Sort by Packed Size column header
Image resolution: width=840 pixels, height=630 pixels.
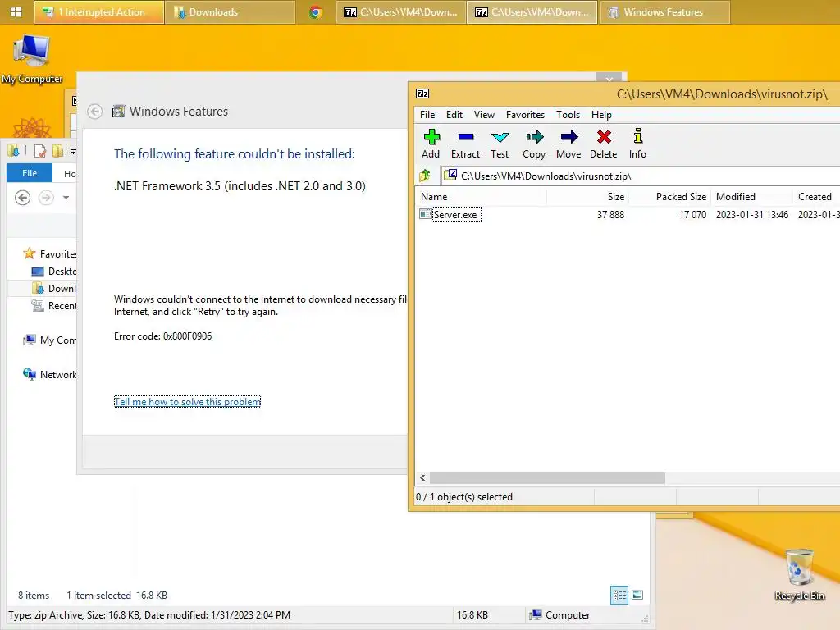tap(669, 197)
